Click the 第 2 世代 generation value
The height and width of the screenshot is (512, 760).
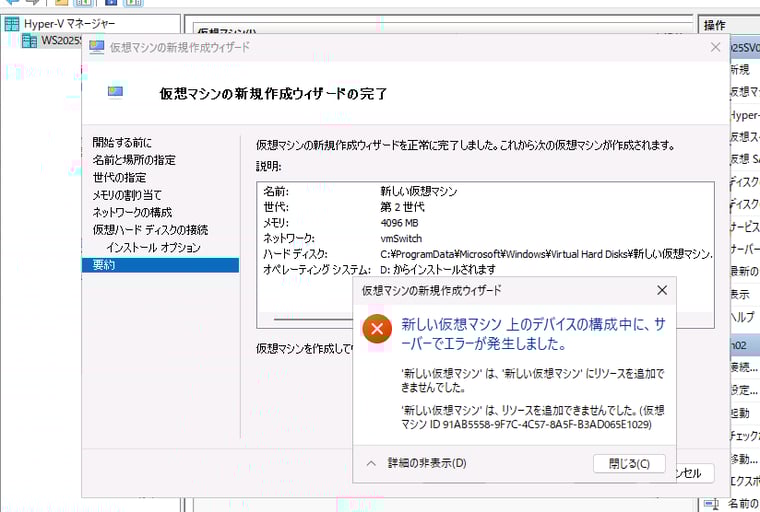coord(402,207)
